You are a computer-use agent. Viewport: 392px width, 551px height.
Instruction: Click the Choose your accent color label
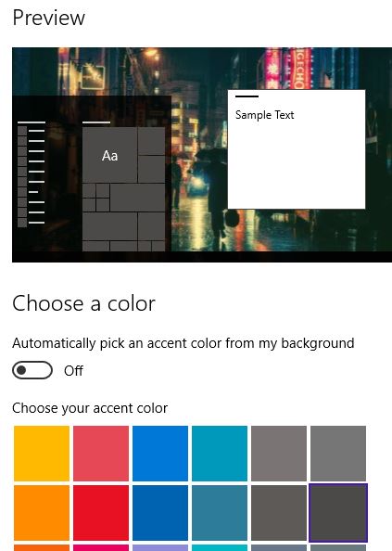[x=90, y=408]
